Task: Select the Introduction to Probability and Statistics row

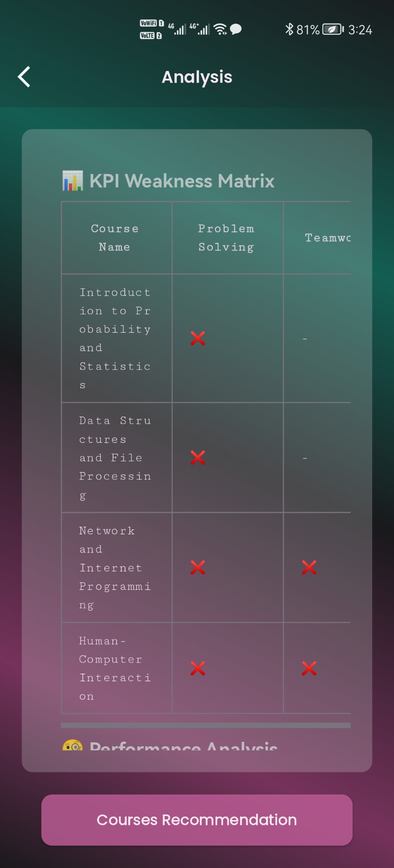Action: [x=115, y=338]
